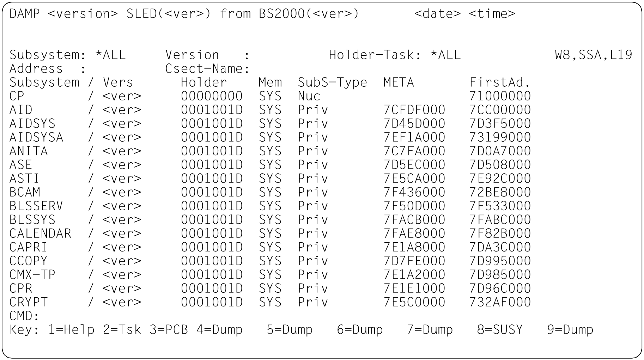
Task: Click FirstAd. value 71000000 for CP
Action: tap(500, 96)
